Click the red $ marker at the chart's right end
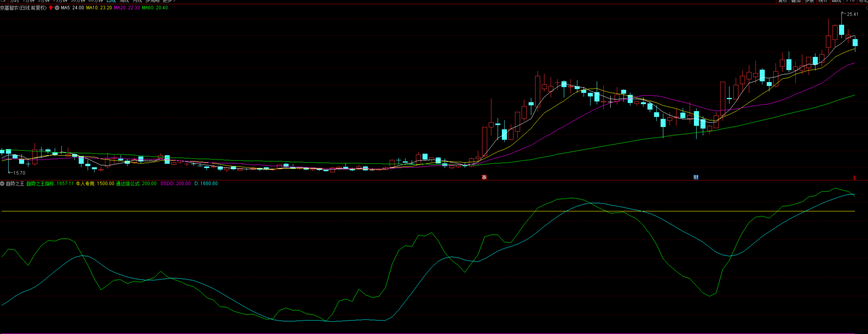Screen dimensions: 868x334 pos(855,178)
